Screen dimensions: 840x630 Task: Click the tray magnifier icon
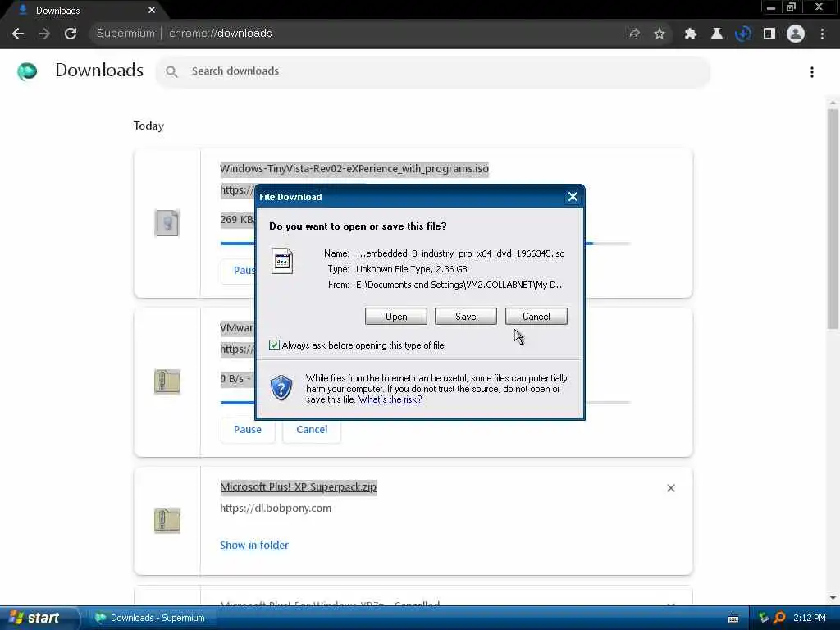point(779,618)
